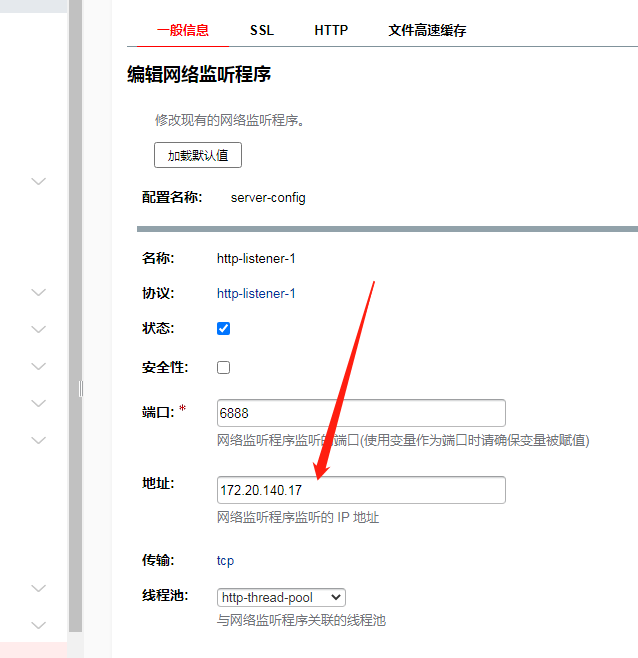638x658 pixels.
Task: Expand the sidebar chevron beside the 协议 row
Action: click(x=39, y=293)
